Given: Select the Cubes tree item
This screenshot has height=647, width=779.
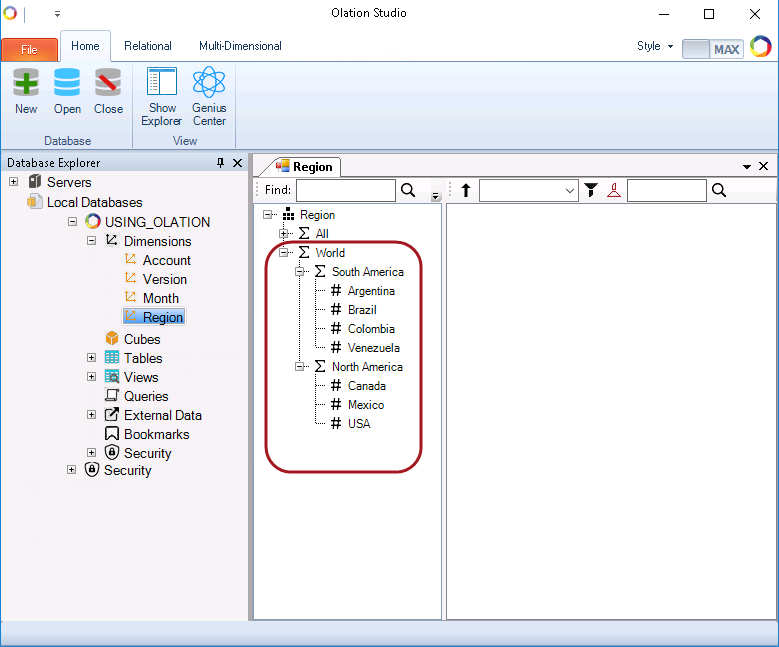Looking at the screenshot, I should (142, 339).
